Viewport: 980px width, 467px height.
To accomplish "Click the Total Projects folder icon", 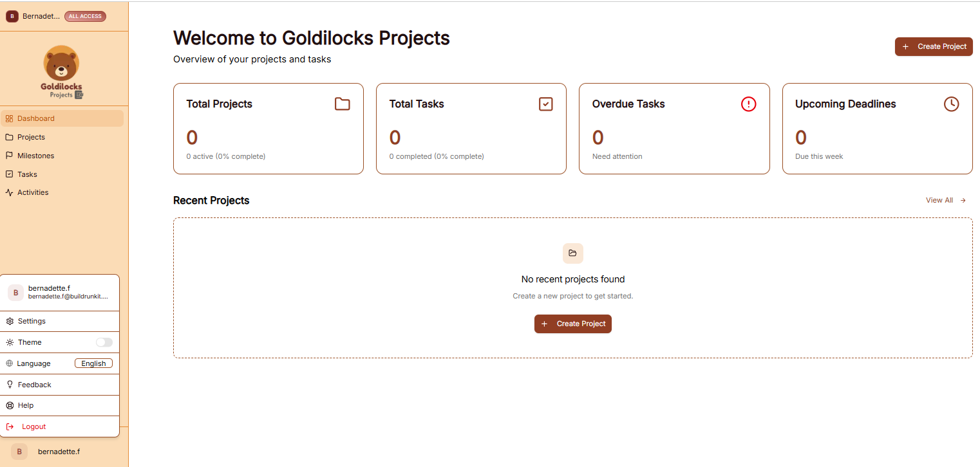I will tap(343, 104).
